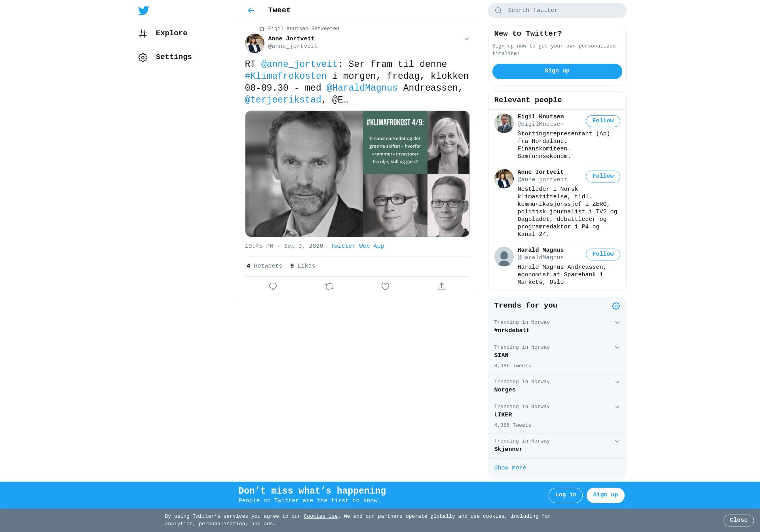Click the Twitter bird logo
The width and height of the screenshot is (760, 532).
click(x=144, y=11)
